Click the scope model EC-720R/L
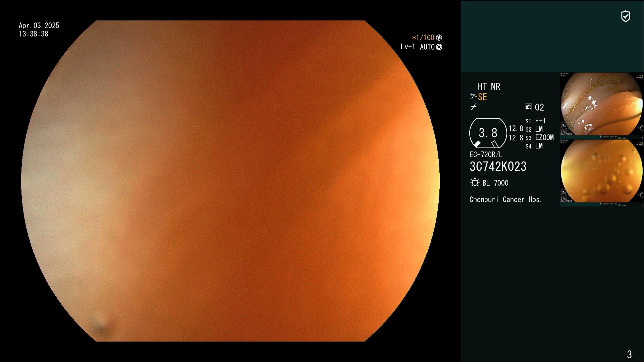This screenshot has width=644, height=362. click(486, 155)
